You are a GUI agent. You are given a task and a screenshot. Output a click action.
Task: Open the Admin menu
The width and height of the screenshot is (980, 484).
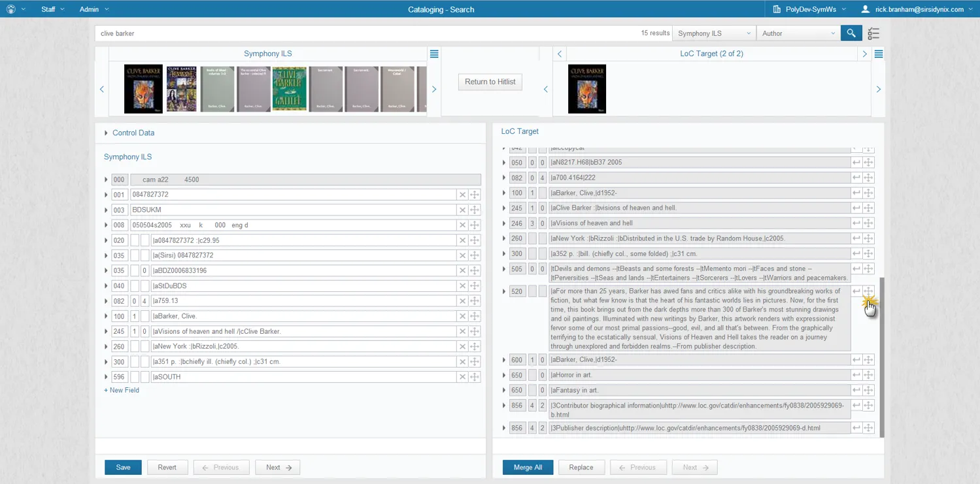point(94,9)
